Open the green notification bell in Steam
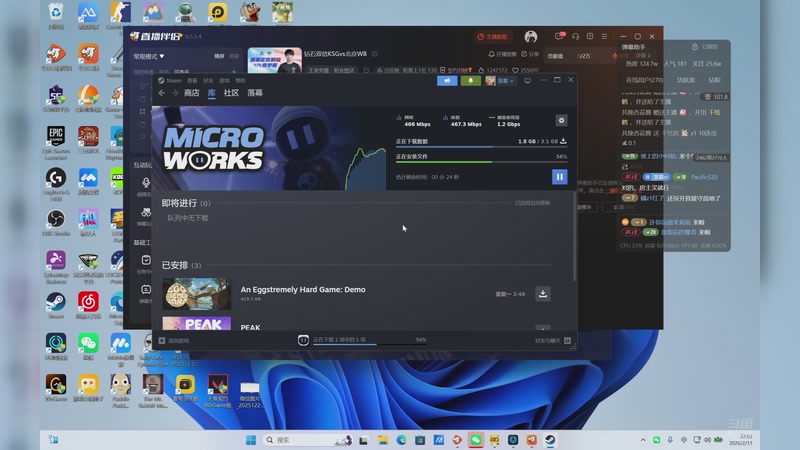This screenshot has height=450, width=800. [x=470, y=81]
